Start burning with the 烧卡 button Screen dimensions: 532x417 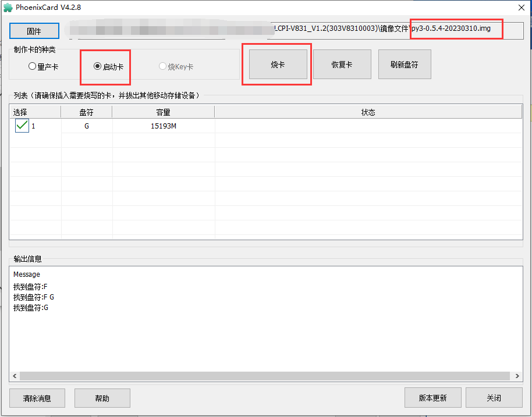tap(278, 65)
